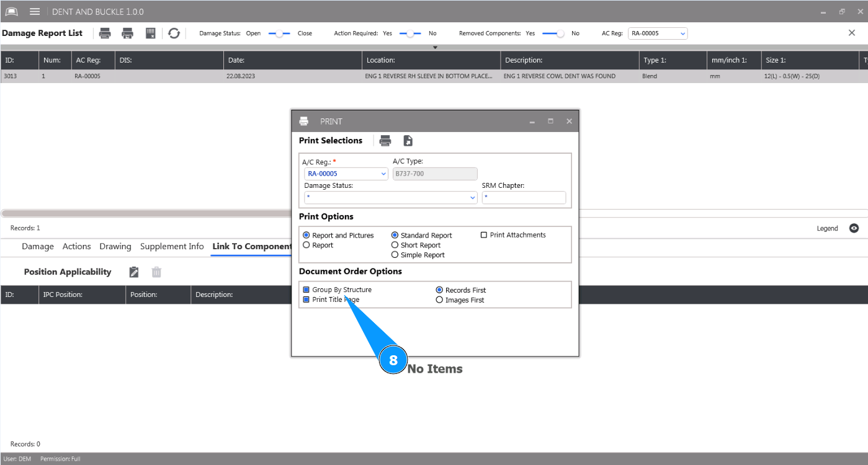The image size is (868, 465).
Task: Select the Report only radio button
Action: [306, 246]
